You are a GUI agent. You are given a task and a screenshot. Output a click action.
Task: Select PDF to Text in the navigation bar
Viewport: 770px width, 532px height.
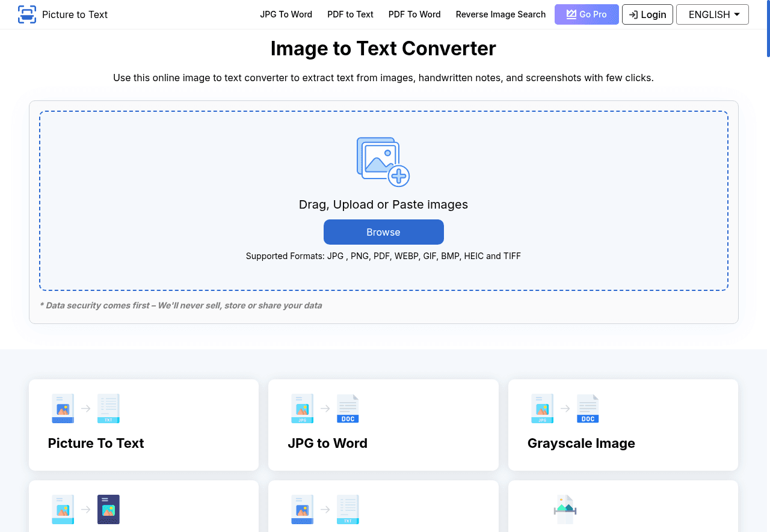(350, 14)
